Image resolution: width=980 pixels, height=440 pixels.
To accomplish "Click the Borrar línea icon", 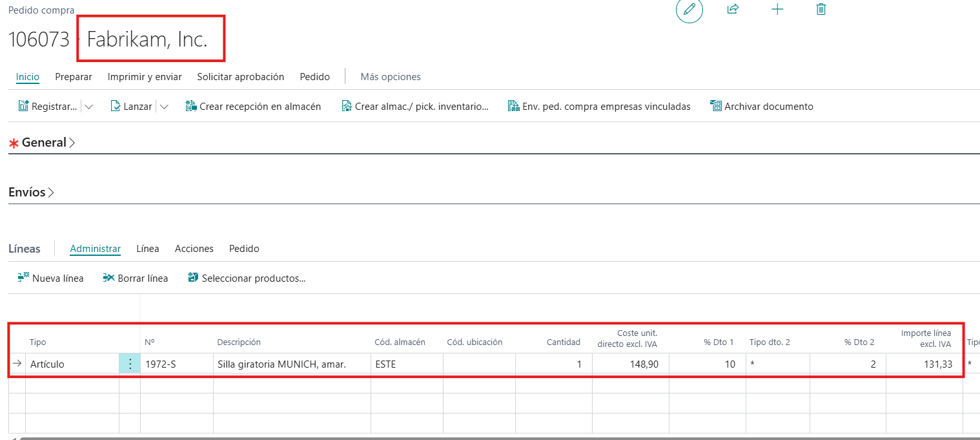I will click(x=108, y=278).
